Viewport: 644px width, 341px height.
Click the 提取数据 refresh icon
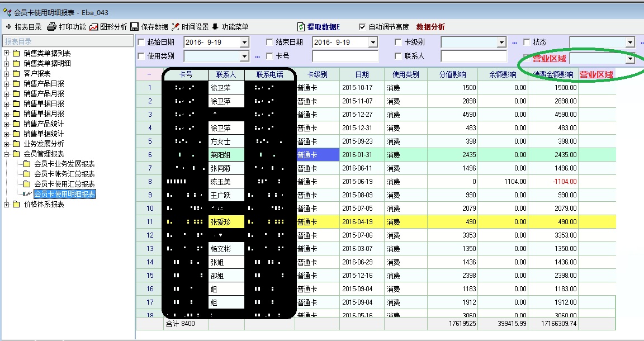(x=301, y=27)
